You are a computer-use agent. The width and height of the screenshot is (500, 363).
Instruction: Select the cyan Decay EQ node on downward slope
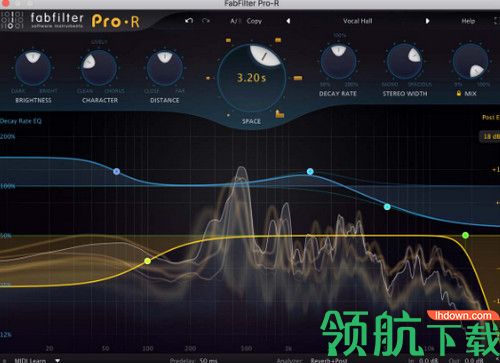[x=387, y=207]
